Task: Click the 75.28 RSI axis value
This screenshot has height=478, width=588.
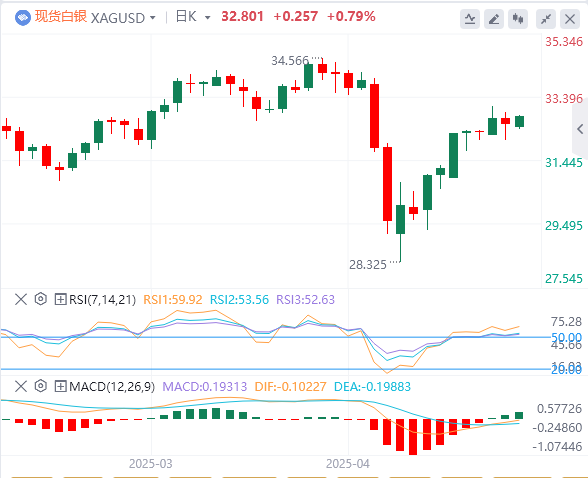Action: [566, 322]
